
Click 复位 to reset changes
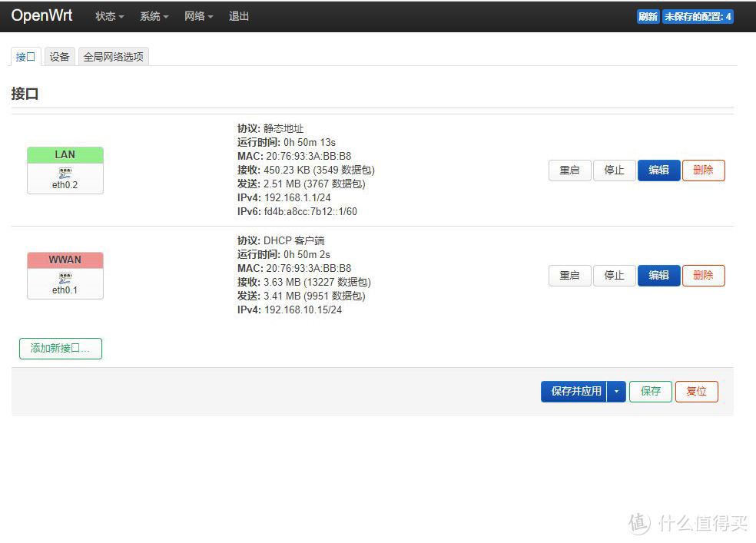pyautogui.click(x=696, y=391)
